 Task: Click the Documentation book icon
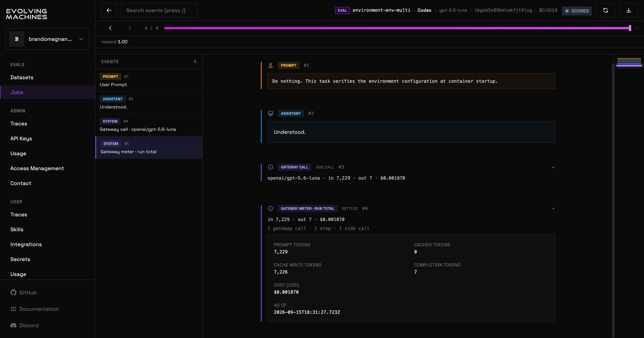pos(13,309)
